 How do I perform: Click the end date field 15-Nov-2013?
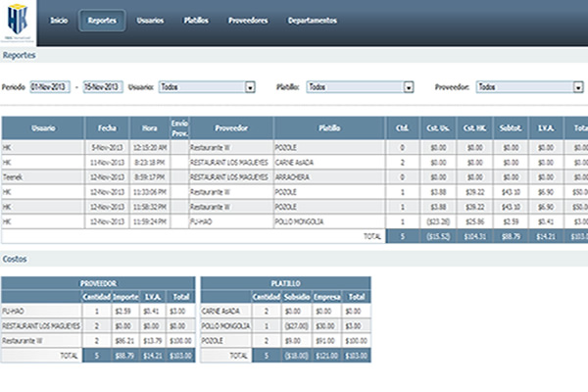pyautogui.click(x=104, y=87)
